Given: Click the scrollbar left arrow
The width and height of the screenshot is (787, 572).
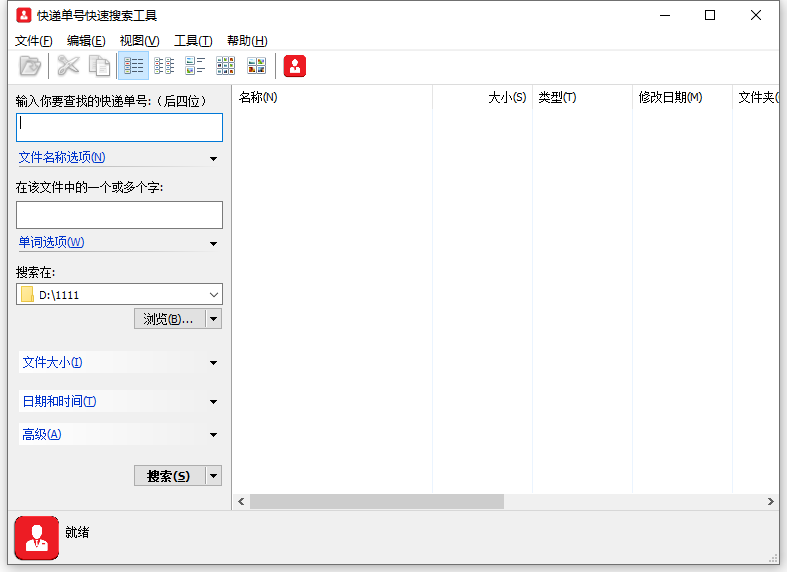Looking at the screenshot, I should (241, 501).
